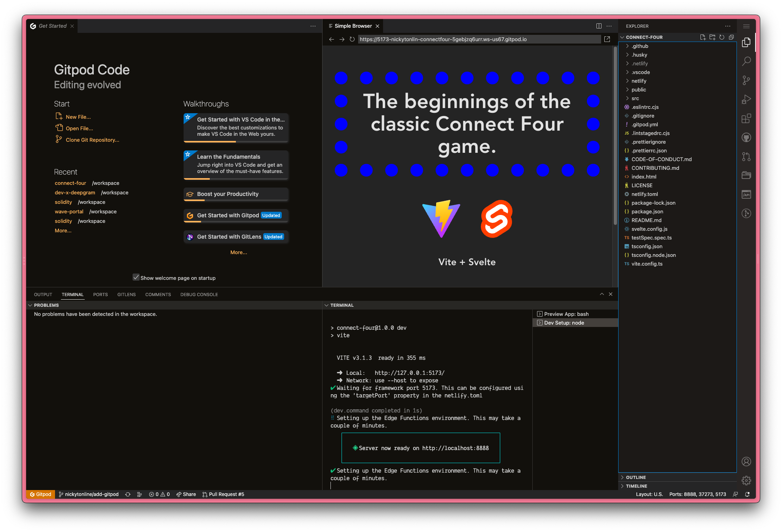Expand the OUTLINE section
Image resolution: width=782 pixels, height=532 pixels.
(x=636, y=477)
